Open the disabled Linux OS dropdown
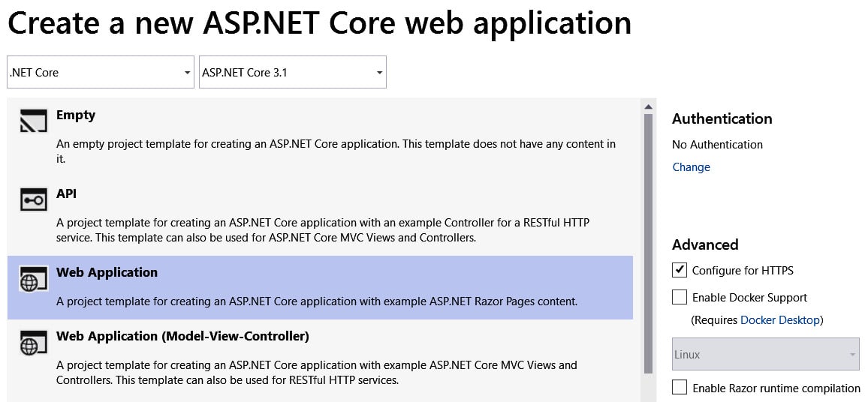Screen dimensions: 868x402 pos(766,355)
